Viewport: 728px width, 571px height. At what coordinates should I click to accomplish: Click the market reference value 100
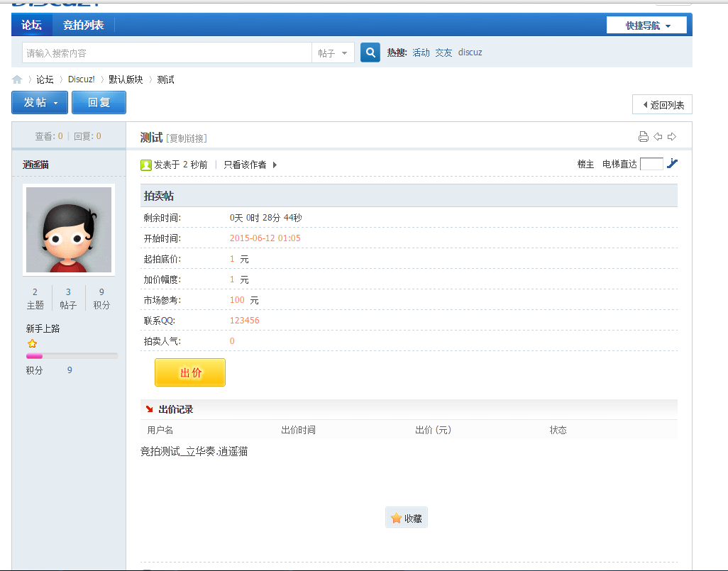pos(237,300)
